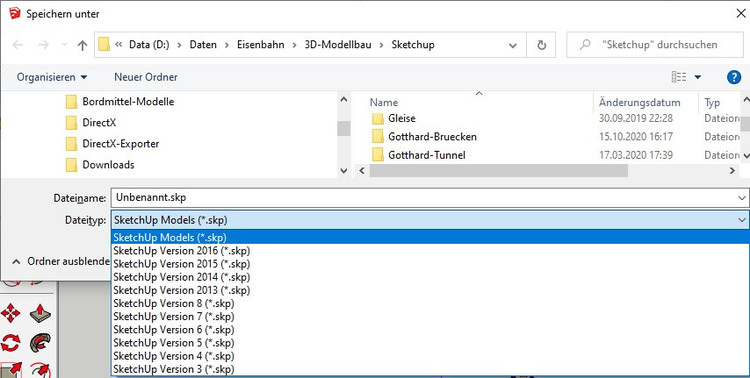
Task: Choose SketchUp Version 5 (*.skp) format
Action: point(430,343)
